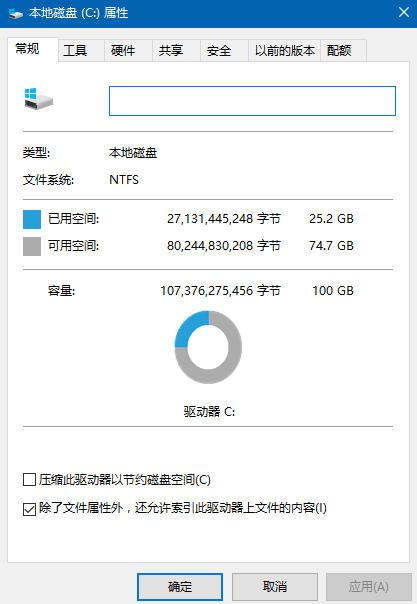Click the NTFS file system value

(124, 180)
